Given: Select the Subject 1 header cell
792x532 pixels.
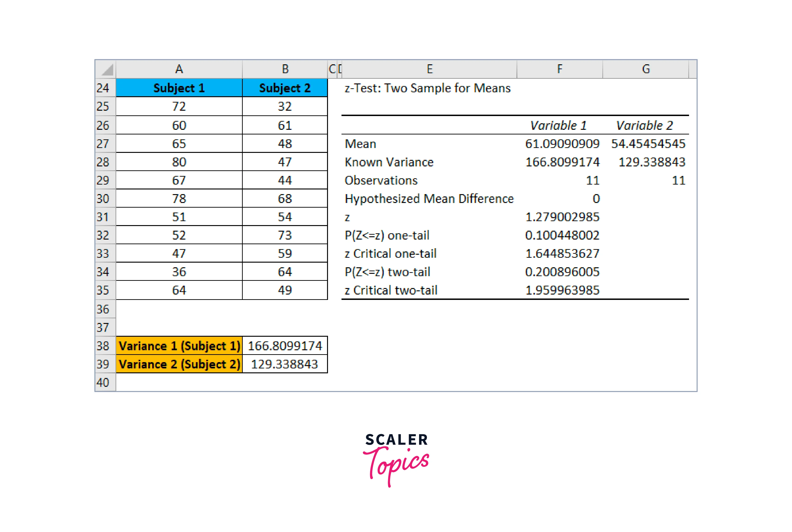Looking at the screenshot, I should (179, 88).
